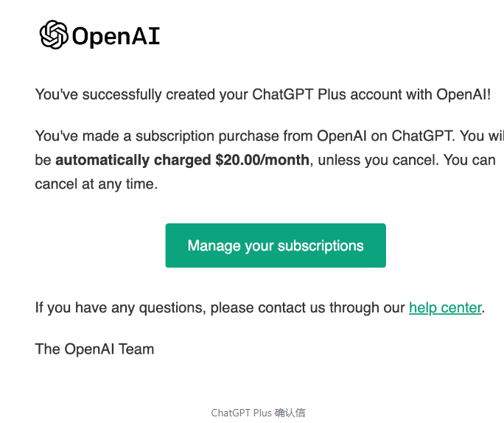Click the '$20.00/month' price text
The width and height of the screenshot is (504, 423).
pyautogui.click(x=262, y=160)
